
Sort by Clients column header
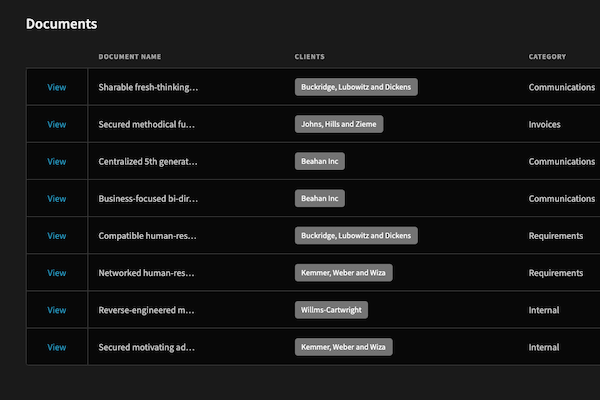click(310, 57)
